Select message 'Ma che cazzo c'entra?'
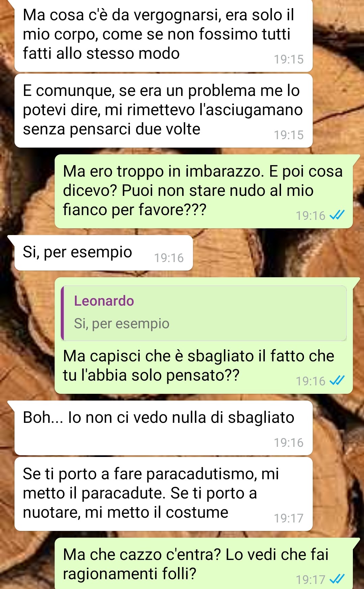This screenshot has height=589, width=364. click(204, 563)
